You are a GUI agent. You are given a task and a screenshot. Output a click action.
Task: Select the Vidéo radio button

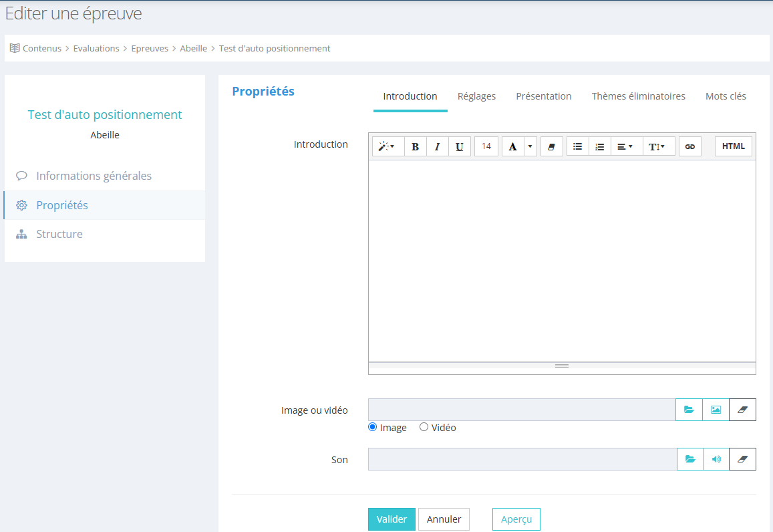(x=424, y=427)
